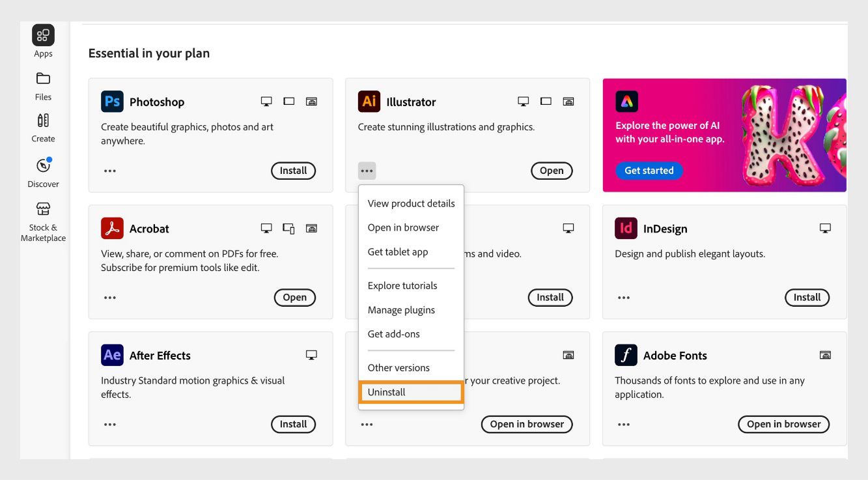Select View product details menu item
This screenshot has height=480, width=868.
[x=411, y=203]
